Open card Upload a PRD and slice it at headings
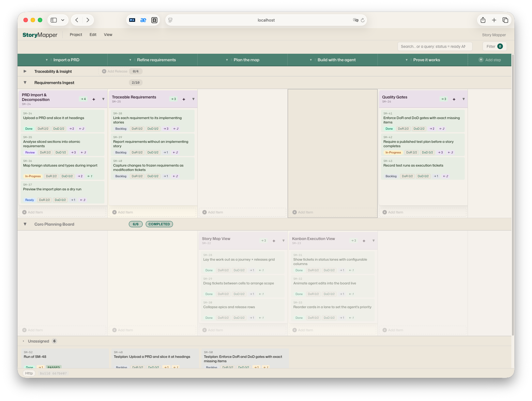The height and width of the screenshot is (401, 532). tap(63, 121)
